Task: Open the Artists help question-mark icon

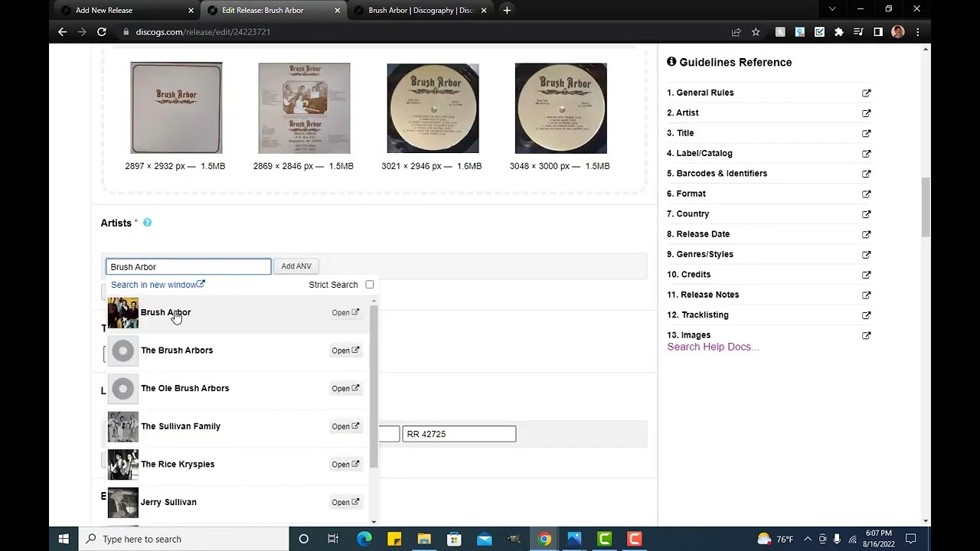Action: [x=147, y=223]
